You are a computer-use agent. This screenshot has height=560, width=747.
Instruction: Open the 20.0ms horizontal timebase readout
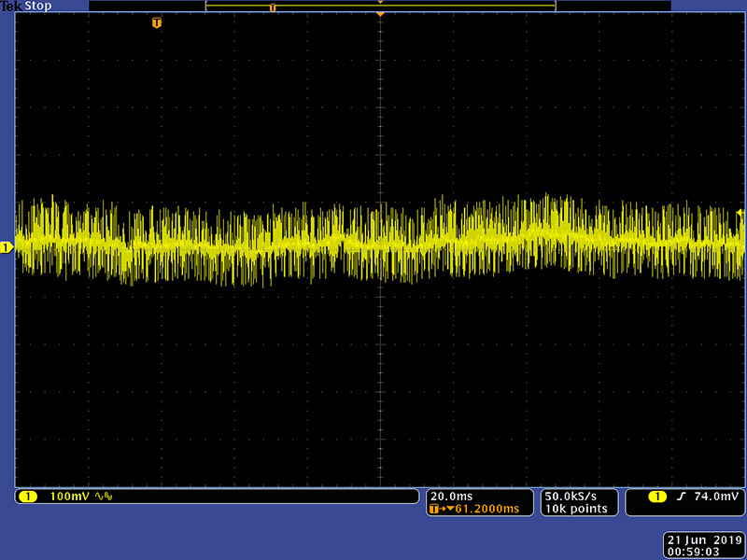pos(450,496)
